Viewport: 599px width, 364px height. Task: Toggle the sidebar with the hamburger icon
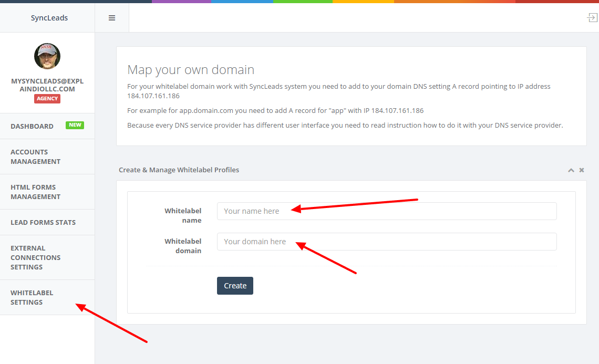(x=111, y=18)
